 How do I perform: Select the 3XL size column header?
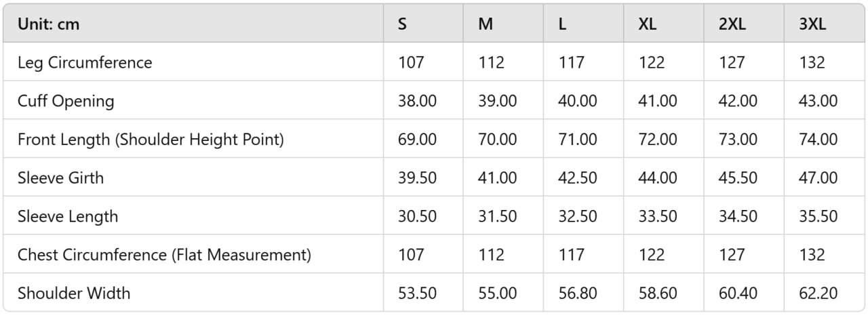point(812,24)
